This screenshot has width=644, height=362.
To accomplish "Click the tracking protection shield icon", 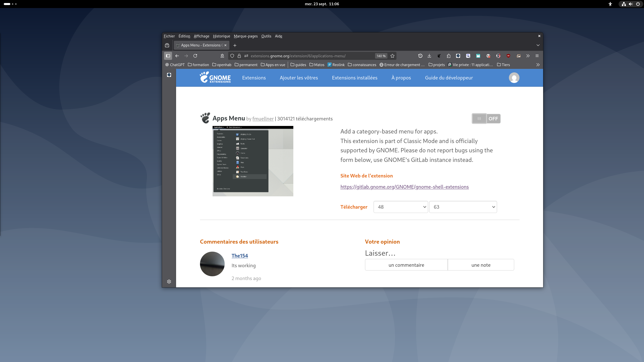I will pyautogui.click(x=232, y=56).
